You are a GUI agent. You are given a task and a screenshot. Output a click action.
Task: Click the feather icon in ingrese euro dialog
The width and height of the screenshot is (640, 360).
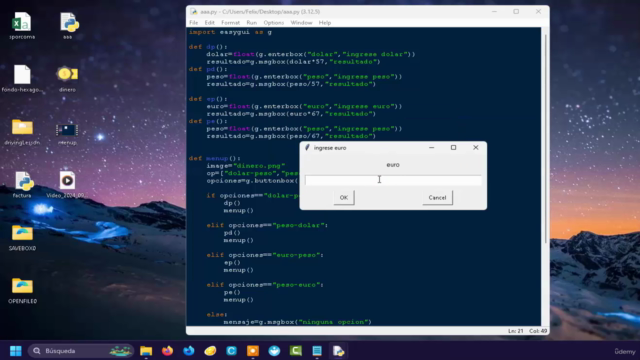307,148
